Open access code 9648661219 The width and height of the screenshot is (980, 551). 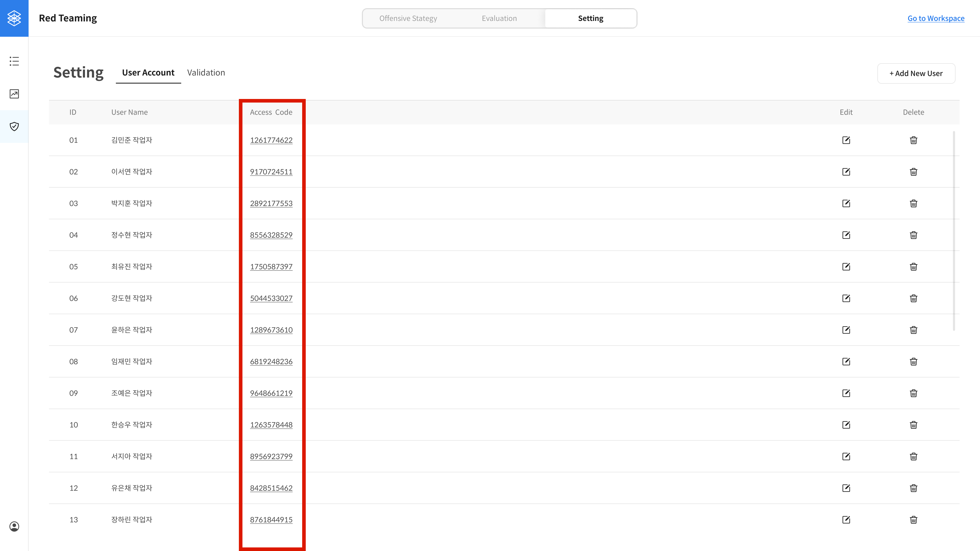click(x=271, y=393)
